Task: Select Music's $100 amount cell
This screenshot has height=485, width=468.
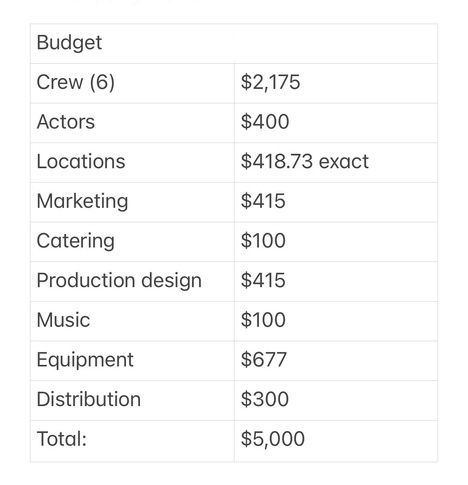Action: coord(336,321)
